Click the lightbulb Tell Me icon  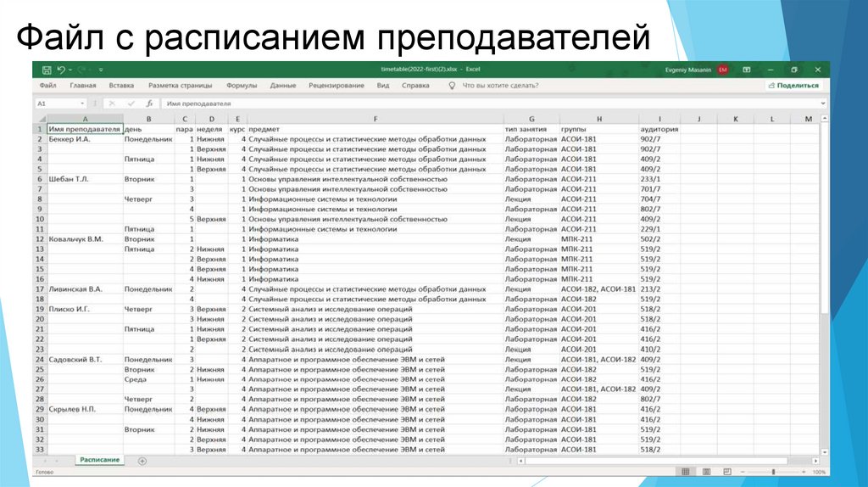click(452, 86)
